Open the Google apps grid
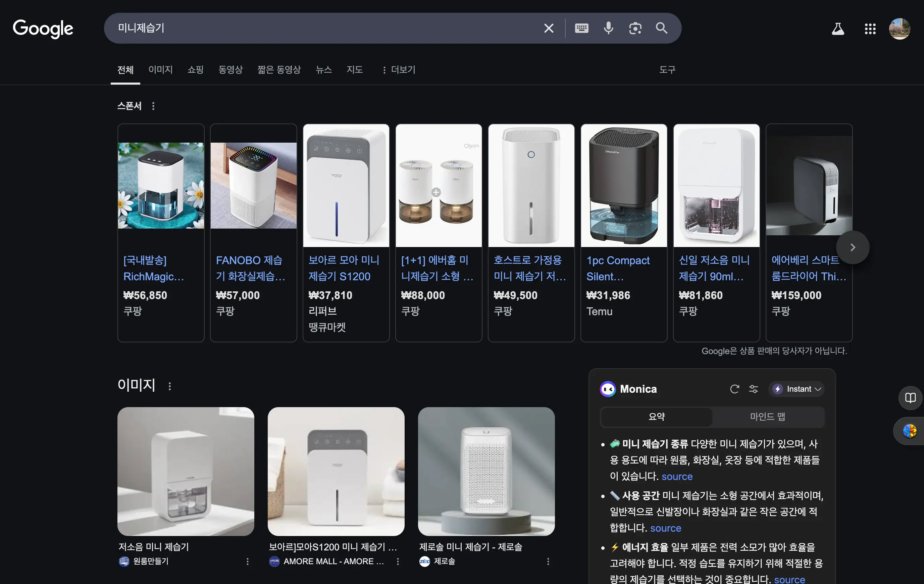This screenshot has height=584, width=924. (870, 29)
